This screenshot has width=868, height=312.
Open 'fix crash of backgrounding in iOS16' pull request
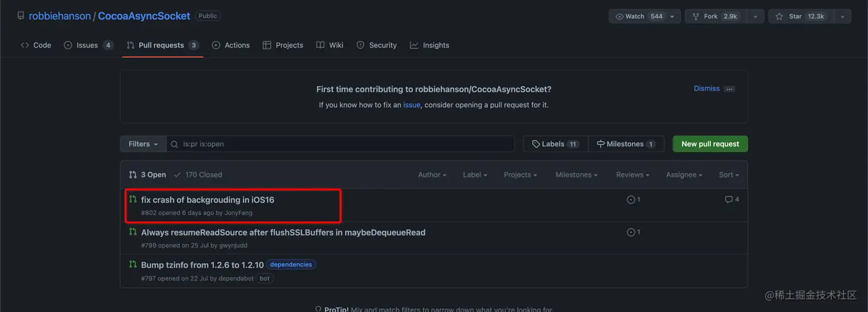click(208, 200)
